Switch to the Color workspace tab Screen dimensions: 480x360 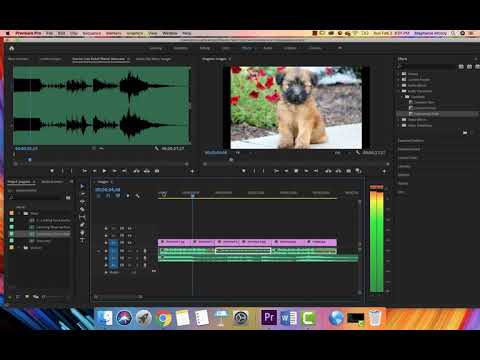pyautogui.click(x=226, y=48)
